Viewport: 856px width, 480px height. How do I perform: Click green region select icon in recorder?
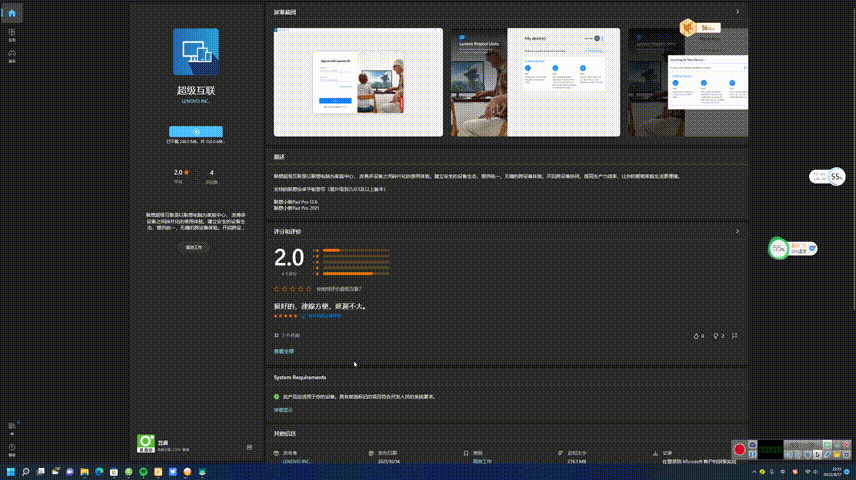827,445
